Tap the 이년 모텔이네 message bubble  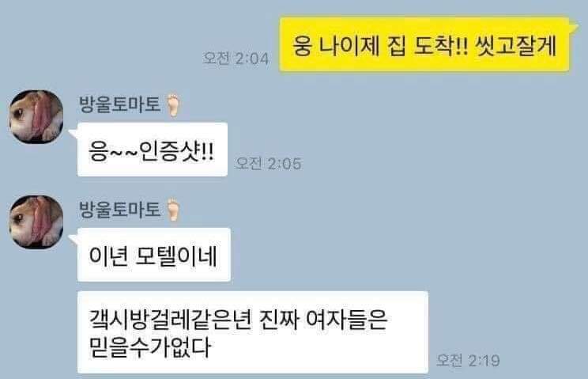tap(154, 255)
